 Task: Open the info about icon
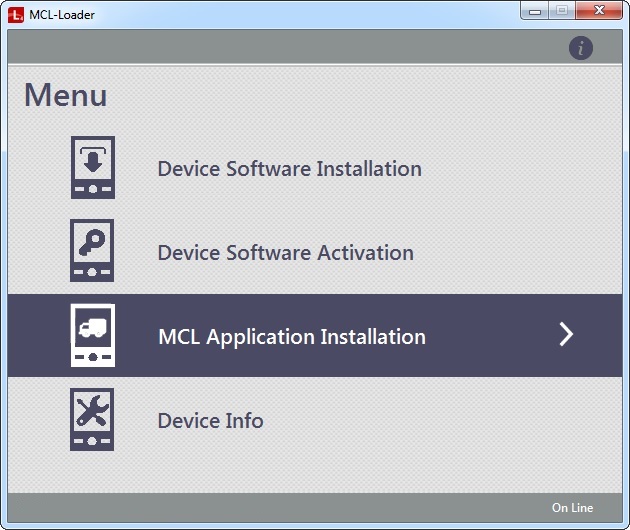pos(581,48)
